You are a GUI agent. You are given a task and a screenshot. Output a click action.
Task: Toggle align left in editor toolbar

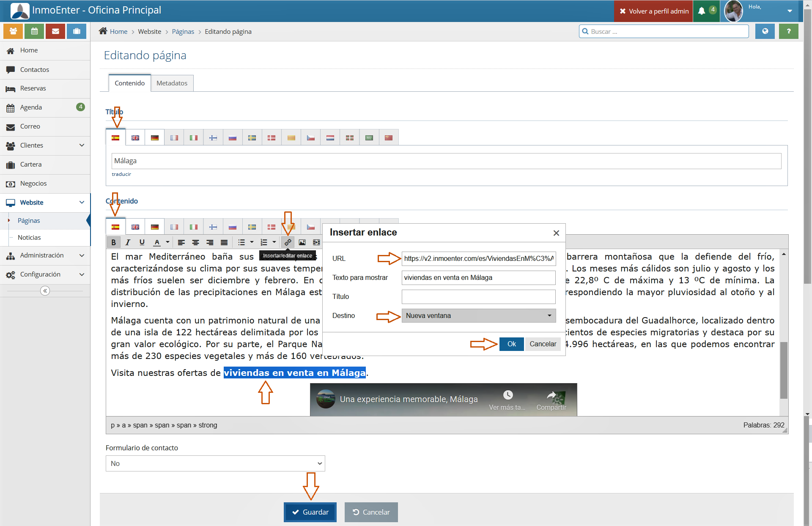pos(181,242)
